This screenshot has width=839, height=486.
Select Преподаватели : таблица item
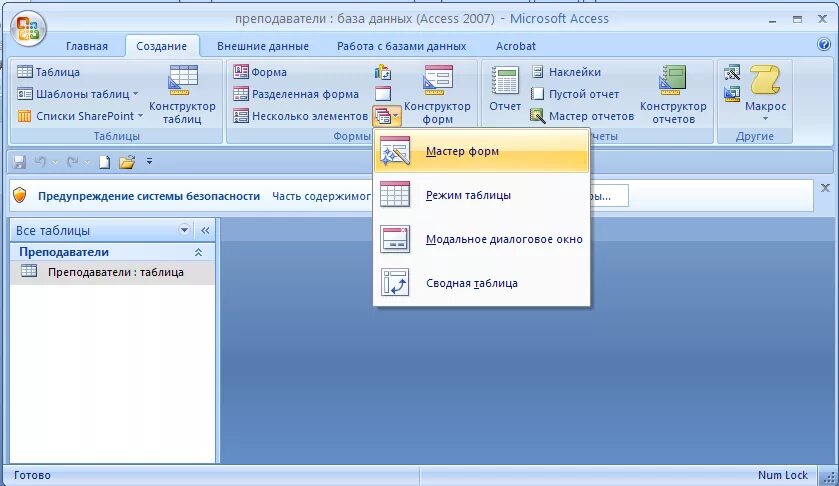[112, 272]
